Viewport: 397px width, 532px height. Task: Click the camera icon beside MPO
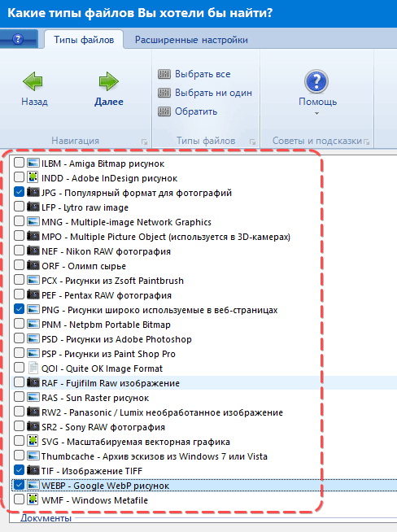33,236
